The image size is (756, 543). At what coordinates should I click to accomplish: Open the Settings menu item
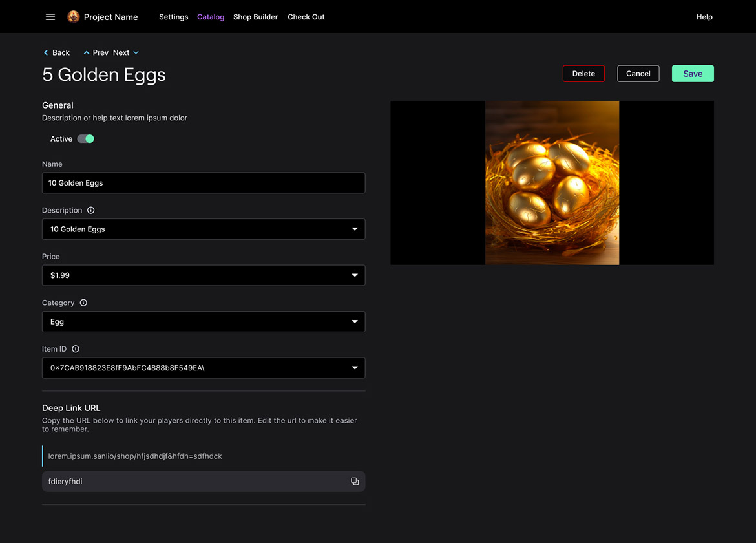[173, 17]
